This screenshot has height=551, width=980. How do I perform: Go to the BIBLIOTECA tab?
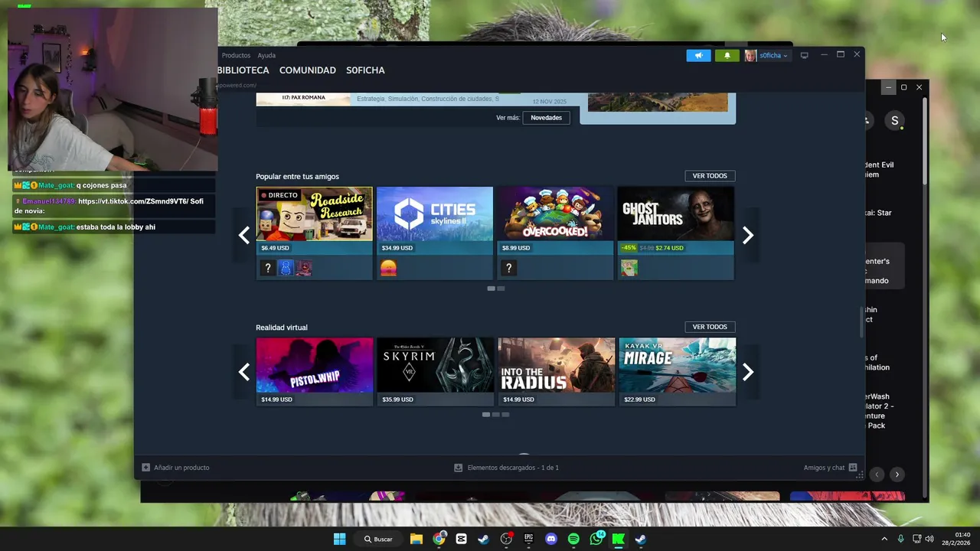(x=243, y=70)
